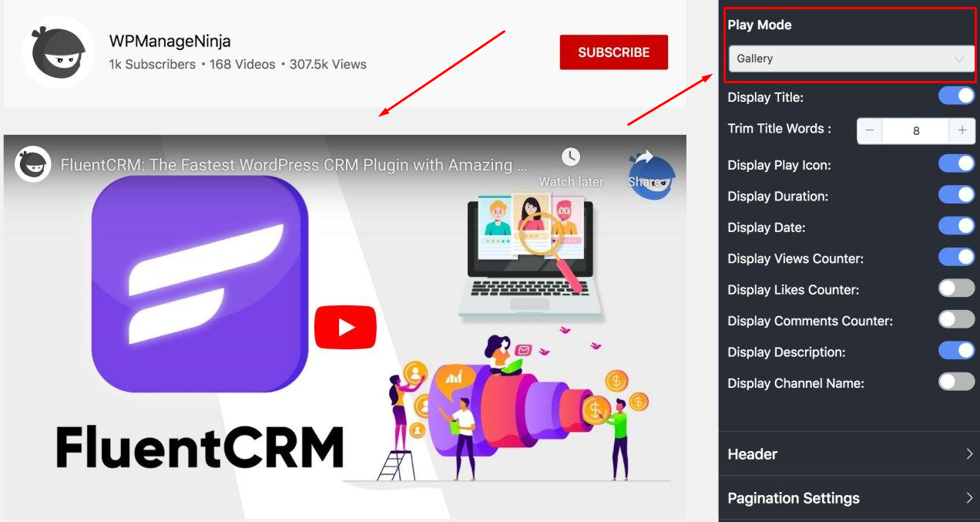
Task: Click the Share arrow icon on the video
Action: pyautogui.click(x=644, y=157)
